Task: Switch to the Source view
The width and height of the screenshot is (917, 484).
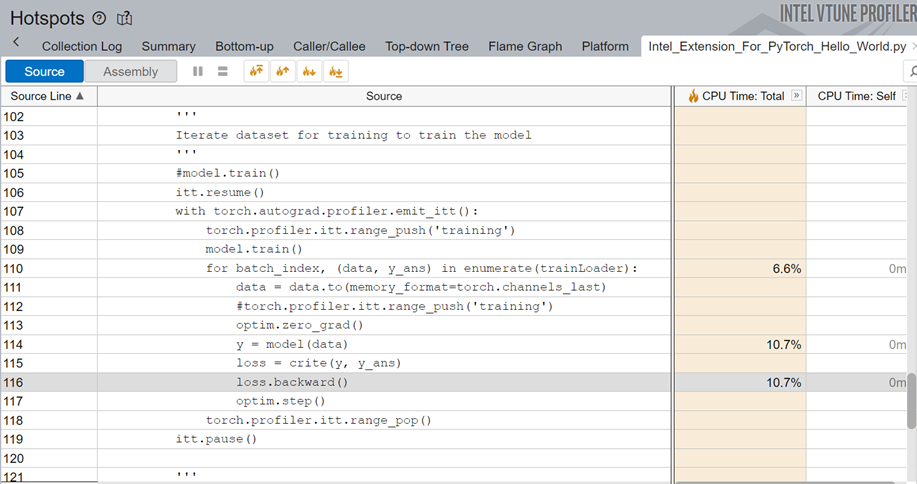Action: click(x=44, y=71)
